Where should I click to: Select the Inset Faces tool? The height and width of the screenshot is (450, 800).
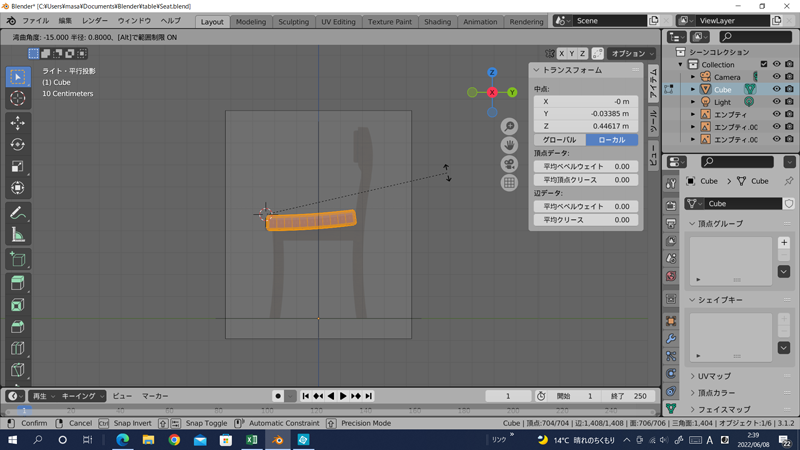18,305
